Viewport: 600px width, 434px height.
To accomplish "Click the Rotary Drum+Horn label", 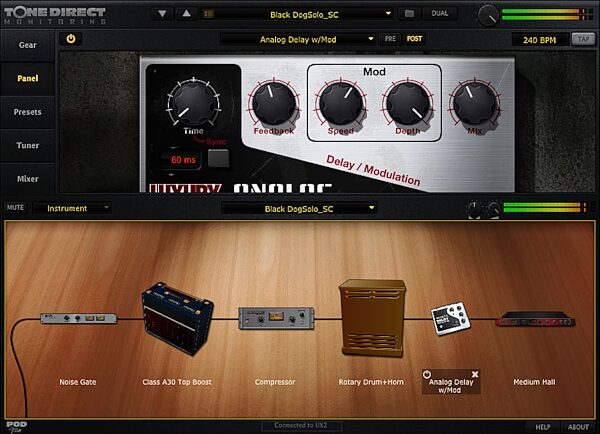I will pos(371,382).
